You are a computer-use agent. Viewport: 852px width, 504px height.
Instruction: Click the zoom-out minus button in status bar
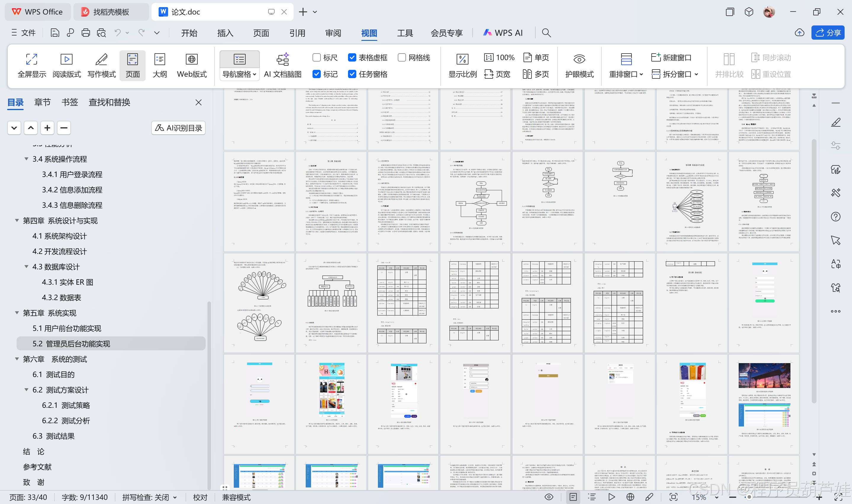(732, 497)
